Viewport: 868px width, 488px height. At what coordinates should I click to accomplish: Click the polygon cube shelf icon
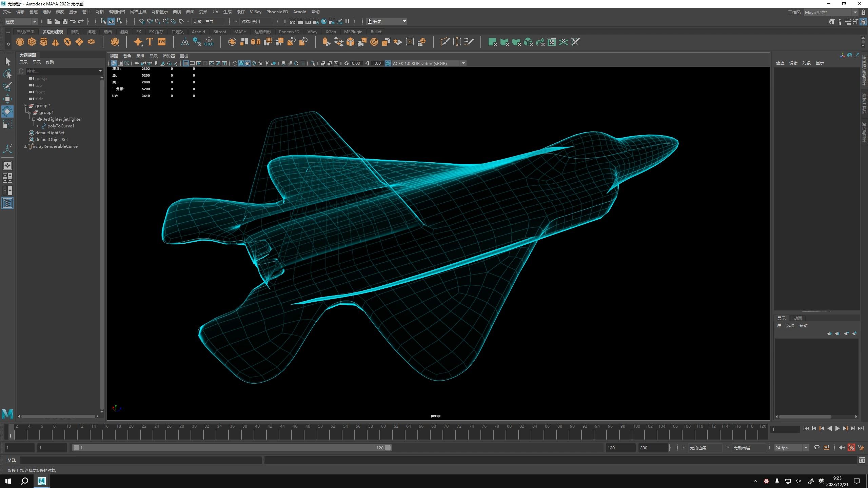tap(32, 42)
